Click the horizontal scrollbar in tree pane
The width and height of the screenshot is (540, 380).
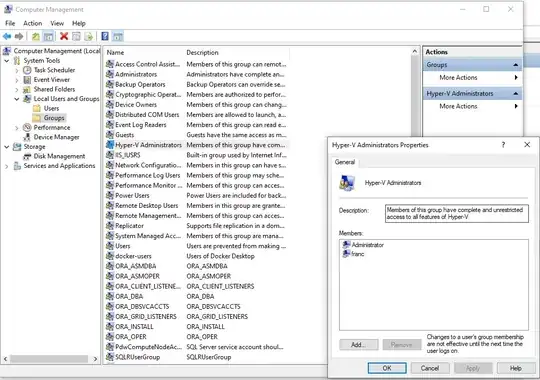point(49,359)
